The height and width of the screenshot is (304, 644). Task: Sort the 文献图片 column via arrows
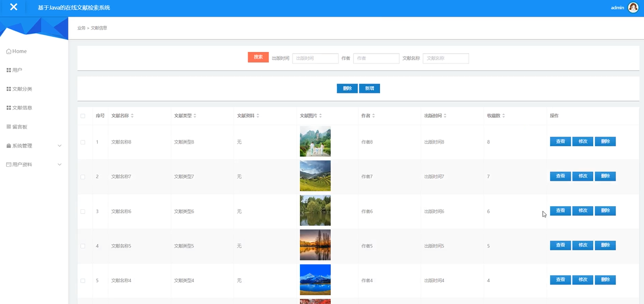[321, 116]
